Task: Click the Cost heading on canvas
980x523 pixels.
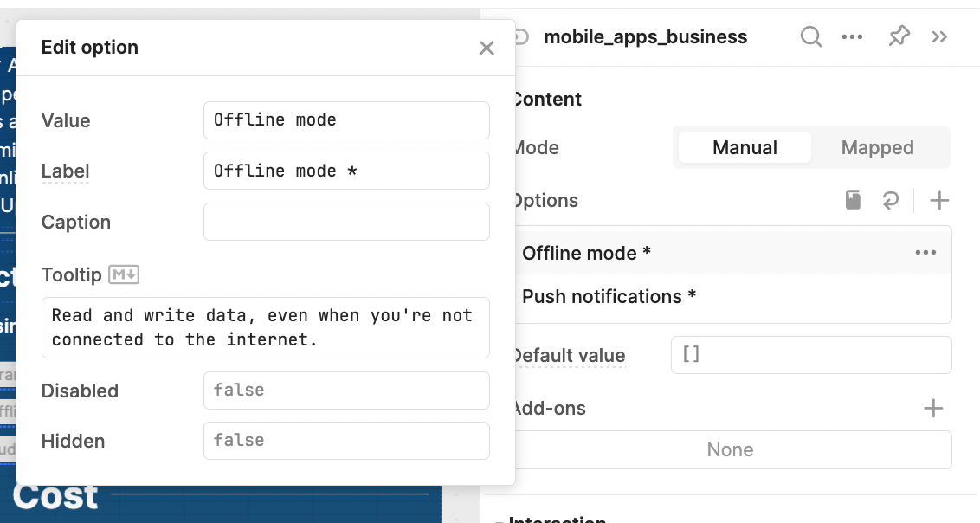Action: [55, 496]
